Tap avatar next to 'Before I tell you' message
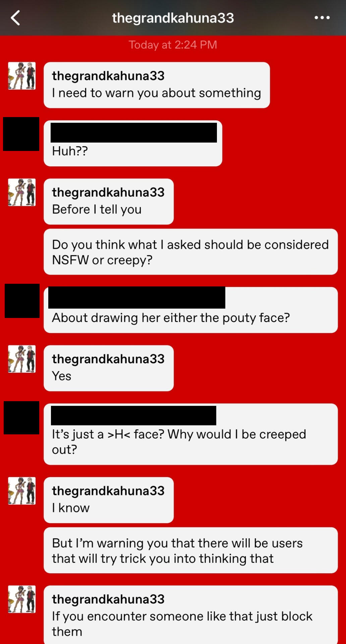This screenshot has width=346, height=644. coord(22,192)
